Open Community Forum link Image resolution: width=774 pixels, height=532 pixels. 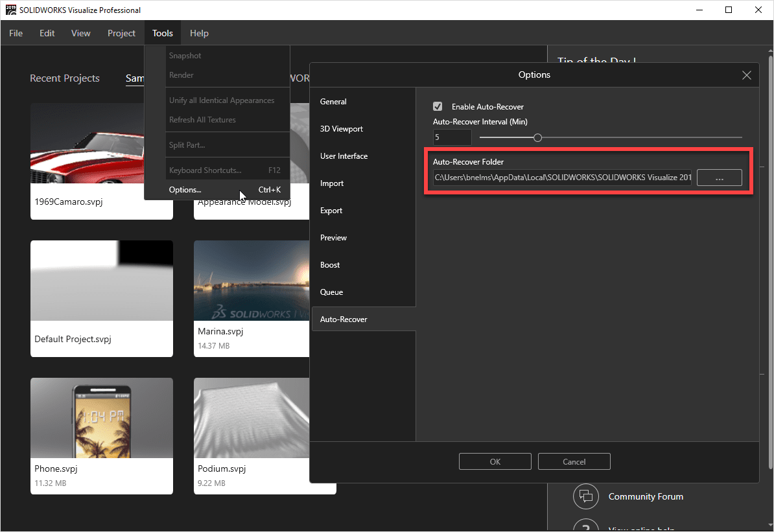[646, 496]
